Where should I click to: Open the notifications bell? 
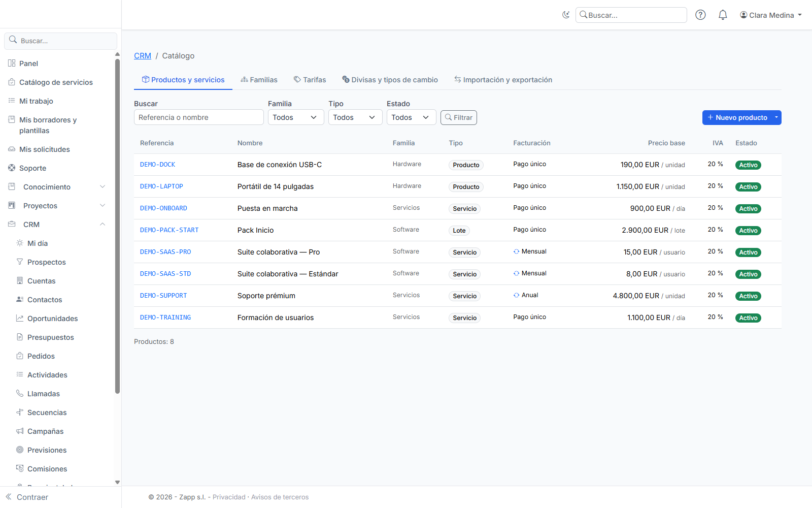(723, 15)
